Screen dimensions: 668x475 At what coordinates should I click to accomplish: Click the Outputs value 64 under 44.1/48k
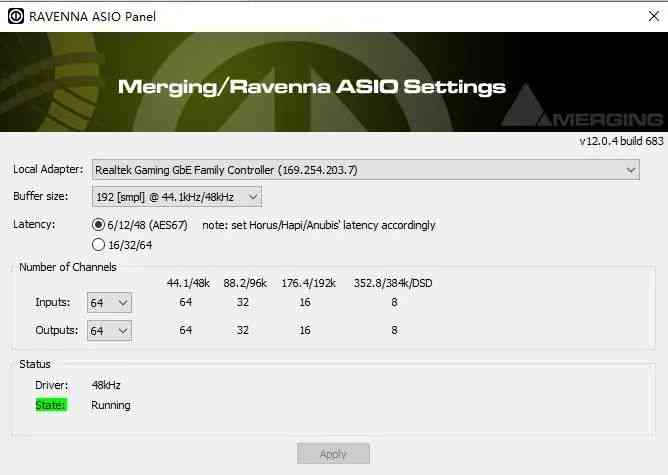click(x=185, y=330)
